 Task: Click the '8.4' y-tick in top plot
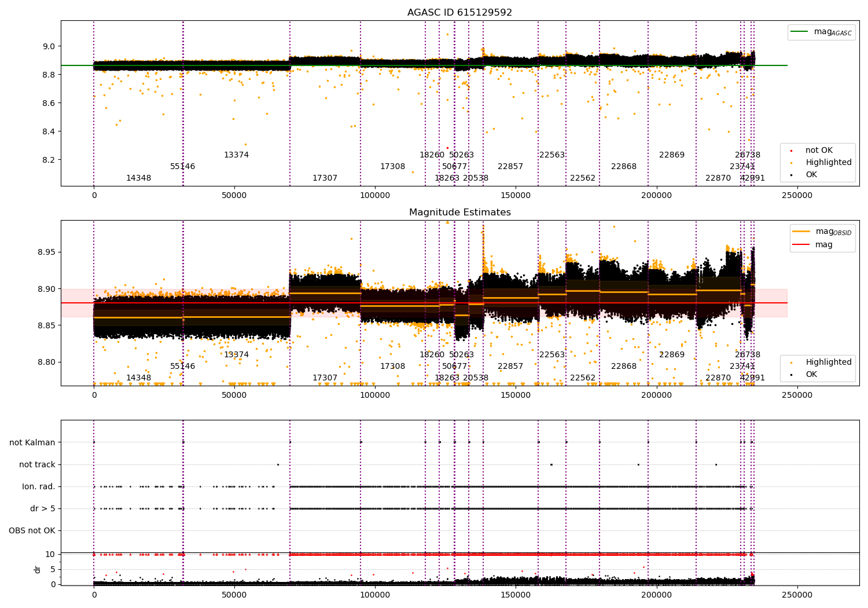pos(49,132)
